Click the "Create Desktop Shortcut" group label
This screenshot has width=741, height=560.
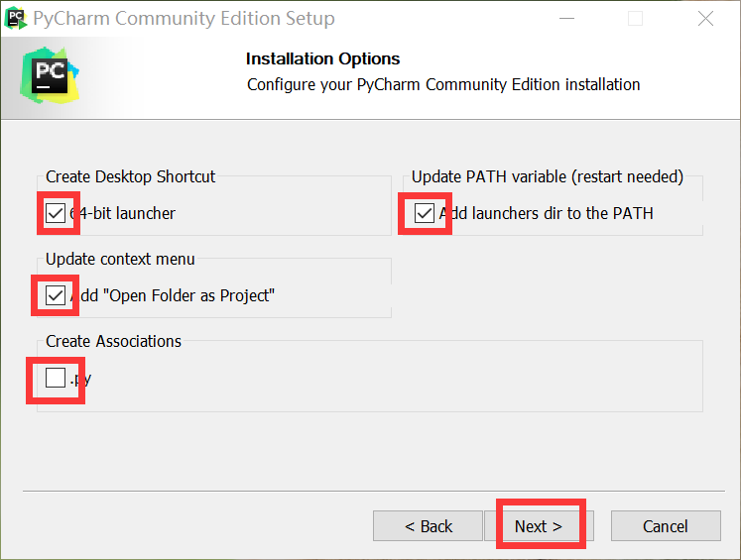tap(130, 176)
